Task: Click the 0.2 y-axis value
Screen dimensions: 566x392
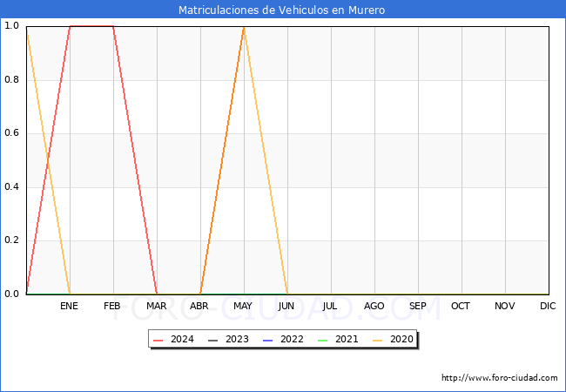Action: point(11,240)
